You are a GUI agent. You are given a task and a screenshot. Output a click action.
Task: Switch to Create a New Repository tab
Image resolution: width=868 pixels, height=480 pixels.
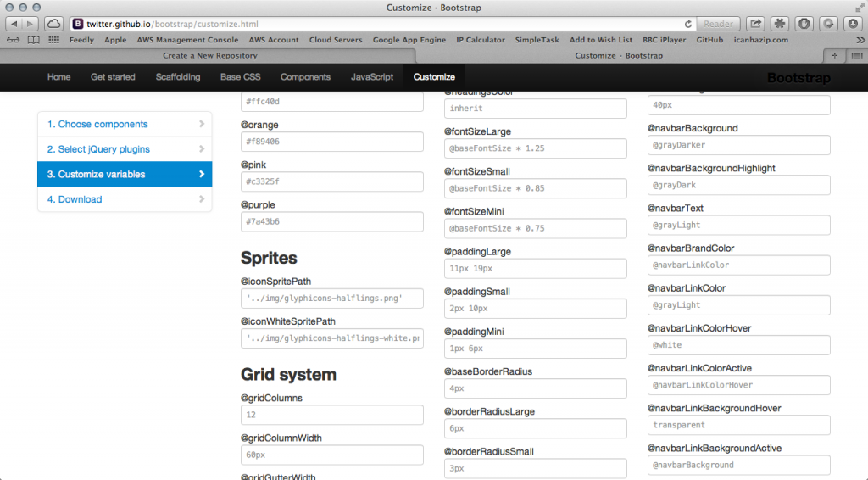tap(210, 55)
